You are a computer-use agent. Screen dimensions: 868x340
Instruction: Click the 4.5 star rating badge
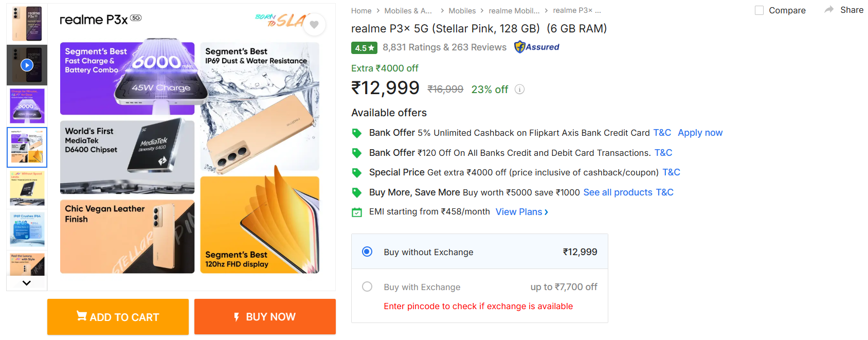364,48
